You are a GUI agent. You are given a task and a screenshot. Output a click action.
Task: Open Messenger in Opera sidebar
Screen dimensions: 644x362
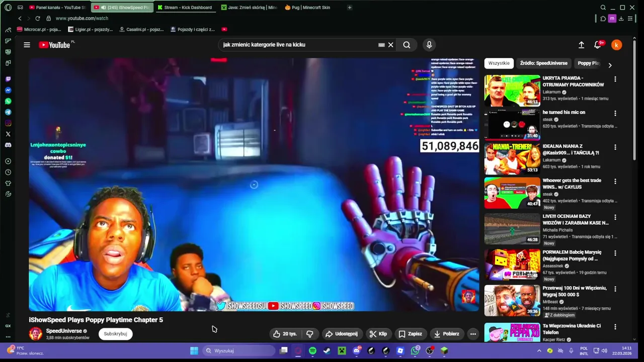tap(8, 90)
